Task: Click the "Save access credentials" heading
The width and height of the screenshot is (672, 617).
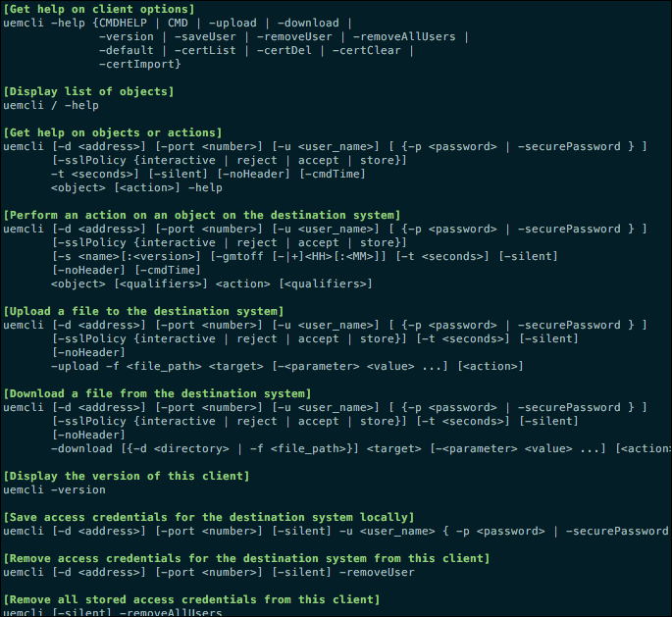Action: tap(209, 517)
